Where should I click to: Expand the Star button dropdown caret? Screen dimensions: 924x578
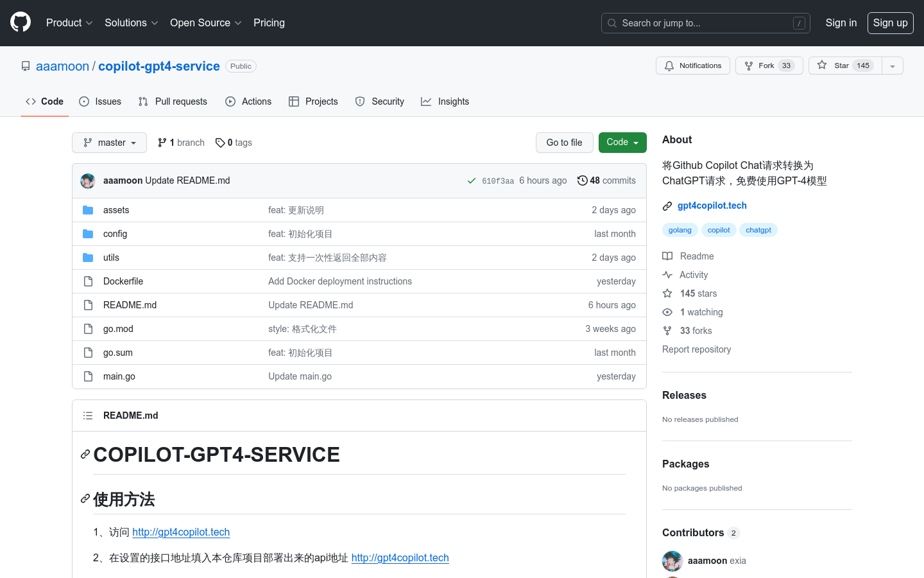(892, 65)
